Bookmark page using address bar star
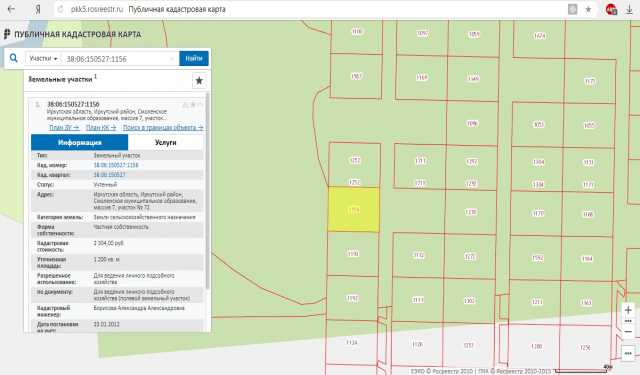 pyautogui.click(x=588, y=9)
